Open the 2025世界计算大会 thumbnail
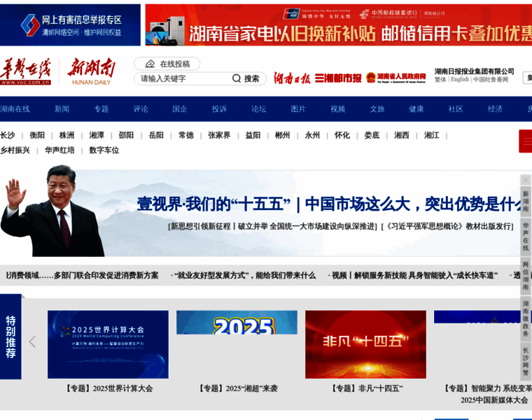532x420 pixels. point(108,344)
